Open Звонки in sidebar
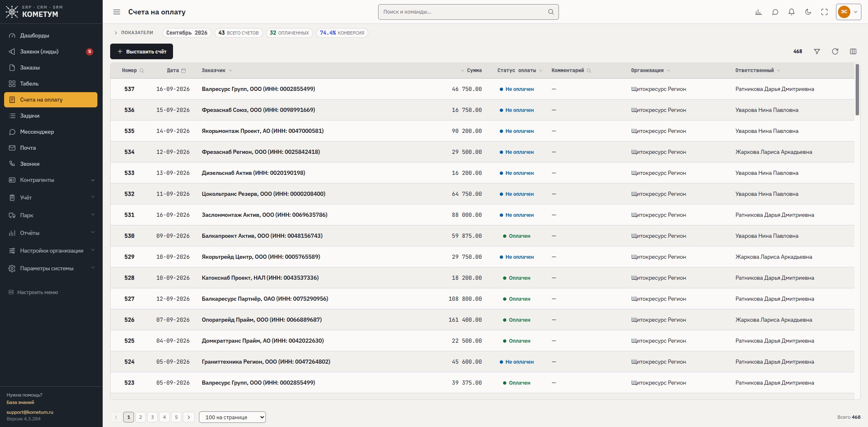The height and width of the screenshot is (427, 868). 51,164
